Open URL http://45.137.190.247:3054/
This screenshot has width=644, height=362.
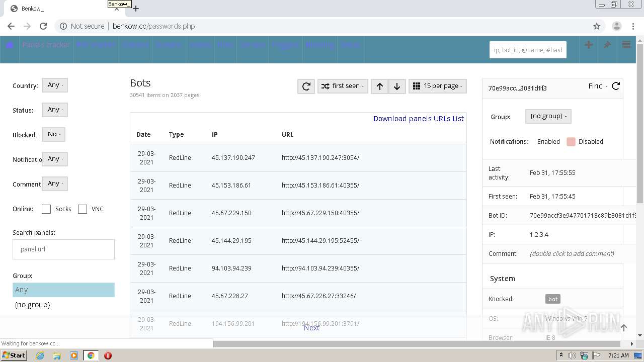click(320, 157)
